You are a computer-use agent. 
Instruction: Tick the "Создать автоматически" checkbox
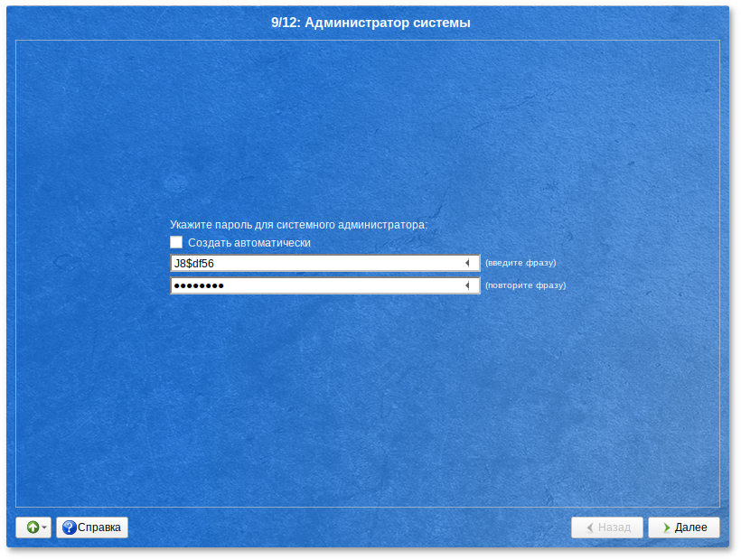pos(176,242)
